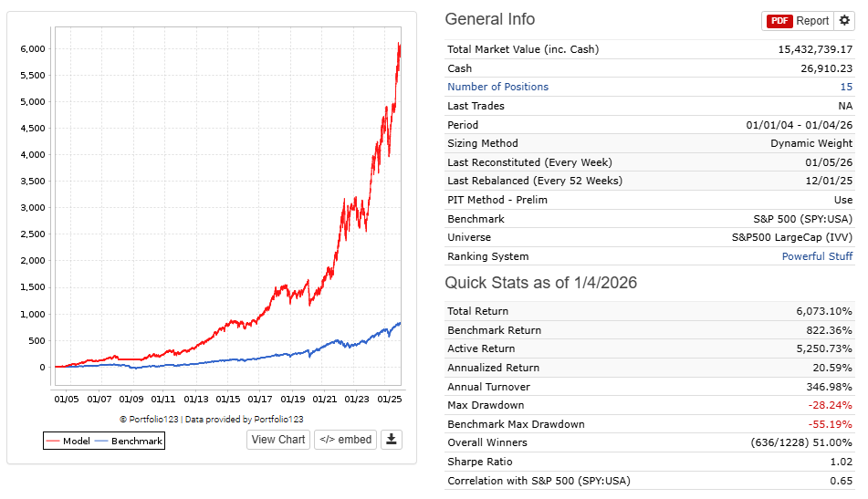Click the red Model line peak on chart
This screenshot has width=868, height=499.
tap(398, 46)
